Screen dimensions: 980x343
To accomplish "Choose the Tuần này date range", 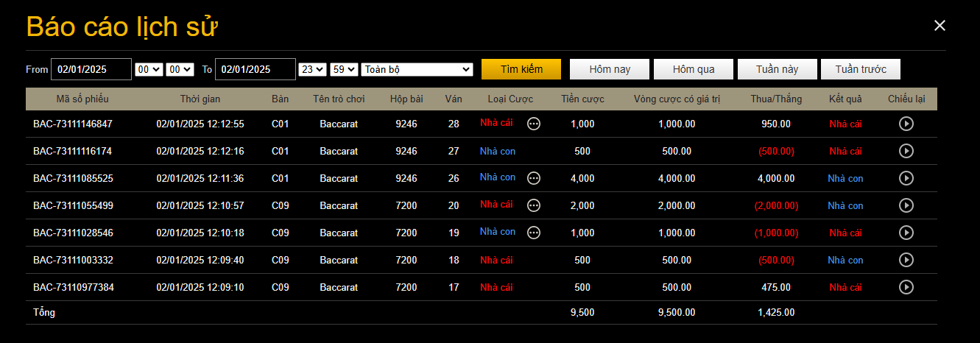I will click(x=777, y=69).
